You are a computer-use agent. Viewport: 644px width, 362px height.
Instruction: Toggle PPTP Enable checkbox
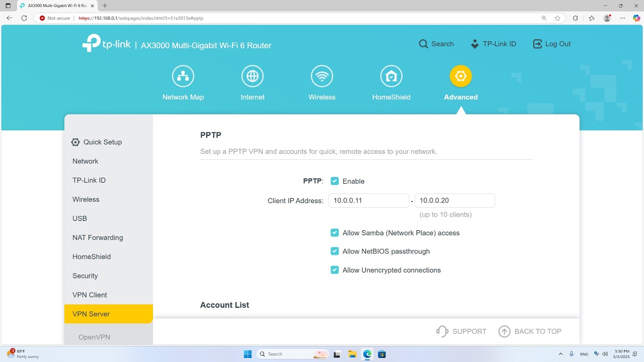(x=335, y=181)
